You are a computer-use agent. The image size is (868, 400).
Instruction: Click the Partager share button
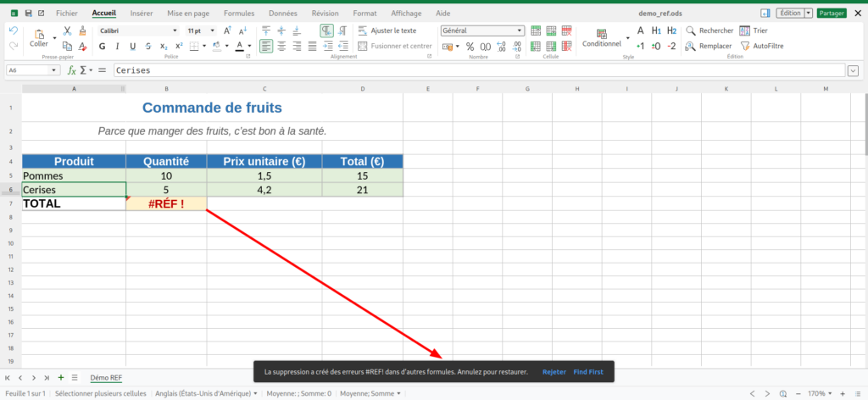click(x=832, y=14)
